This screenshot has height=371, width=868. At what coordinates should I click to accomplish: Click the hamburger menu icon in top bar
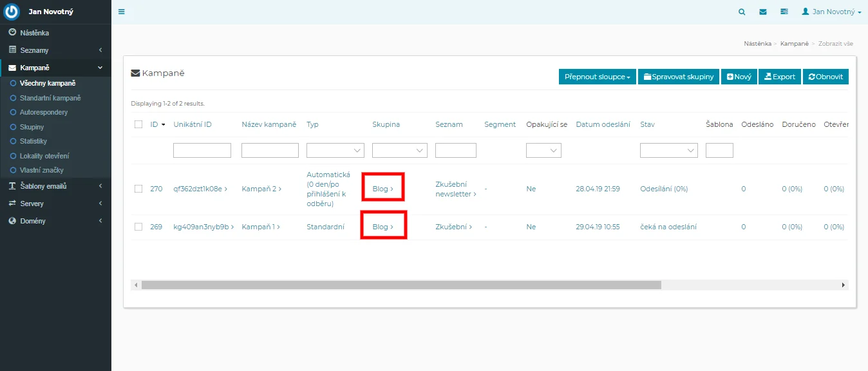122,12
